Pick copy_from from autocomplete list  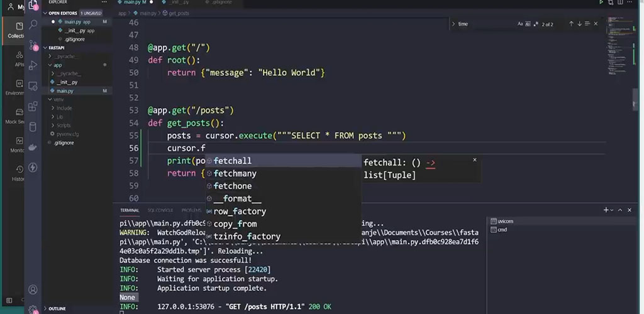tap(284, 224)
